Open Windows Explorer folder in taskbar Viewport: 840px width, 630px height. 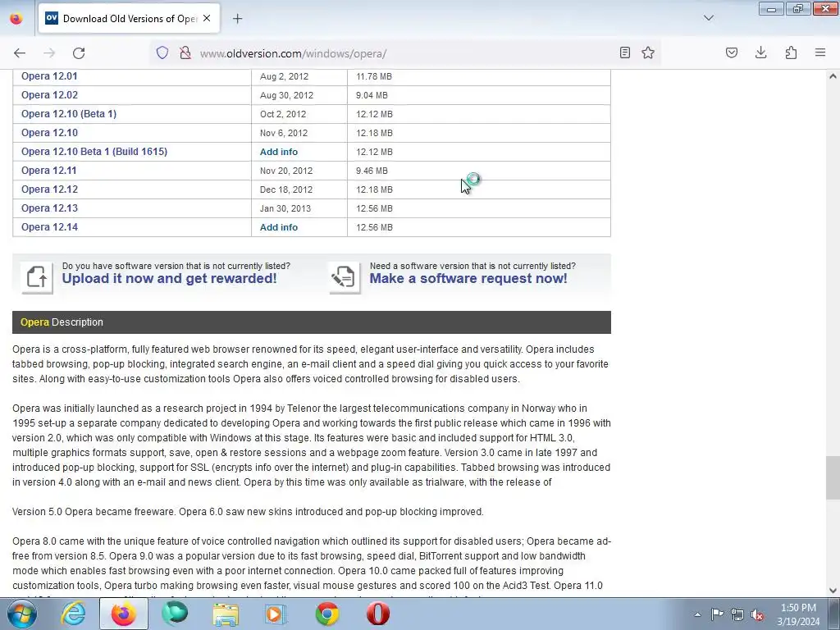click(226, 614)
